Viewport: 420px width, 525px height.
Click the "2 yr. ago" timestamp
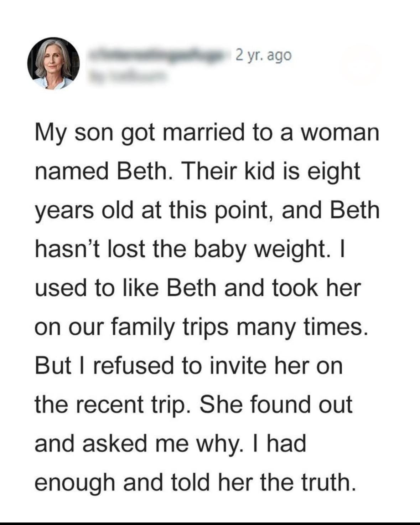(x=264, y=55)
